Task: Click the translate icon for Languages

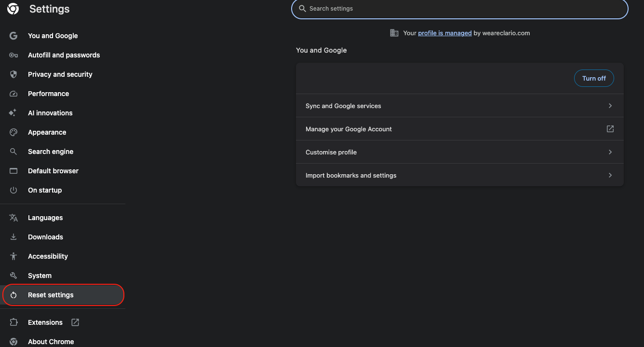Action: pos(13,218)
